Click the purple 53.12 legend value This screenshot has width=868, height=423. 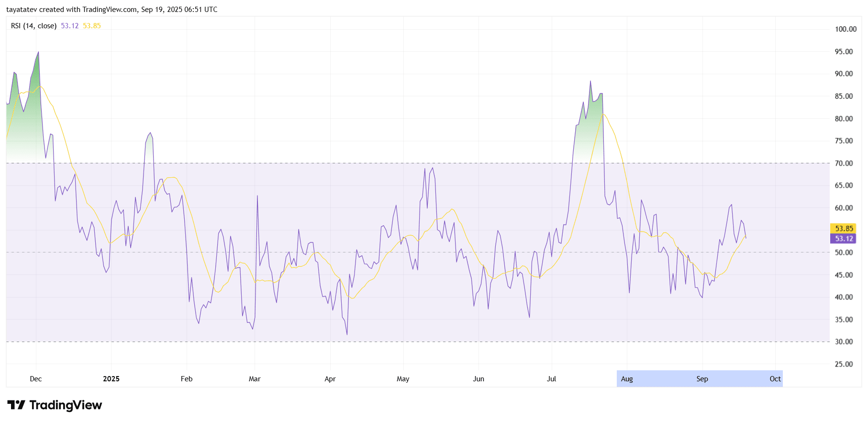pos(70,26)
